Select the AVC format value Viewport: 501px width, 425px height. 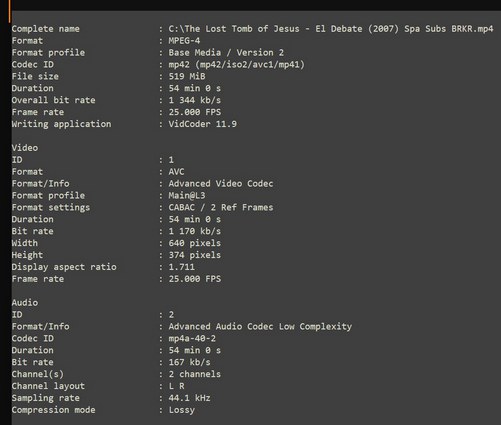[x=176, y=172]
